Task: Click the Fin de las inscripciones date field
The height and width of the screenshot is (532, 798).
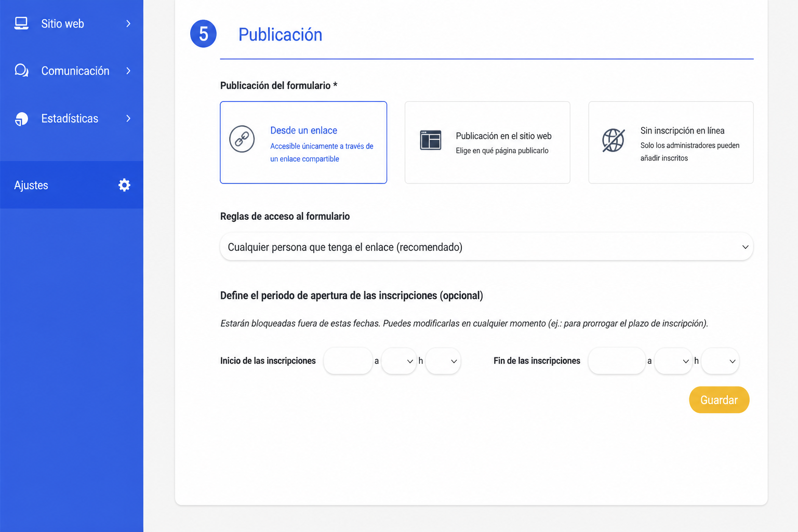Action: pyautogui.click(x=617, y=361)
